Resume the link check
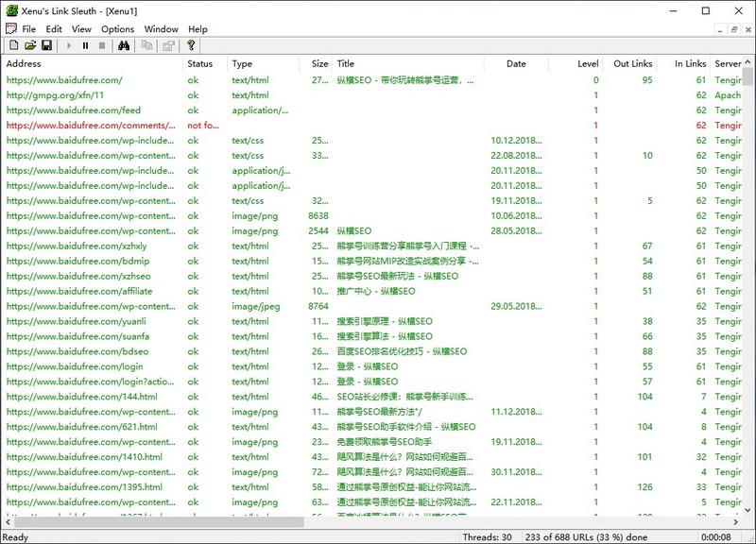 (69, 47)
